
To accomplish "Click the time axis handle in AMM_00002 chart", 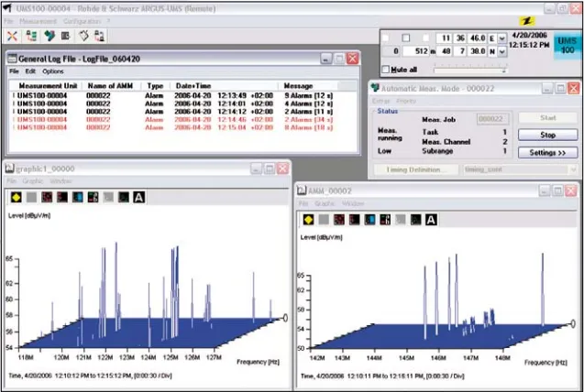I will pos(573,324).
